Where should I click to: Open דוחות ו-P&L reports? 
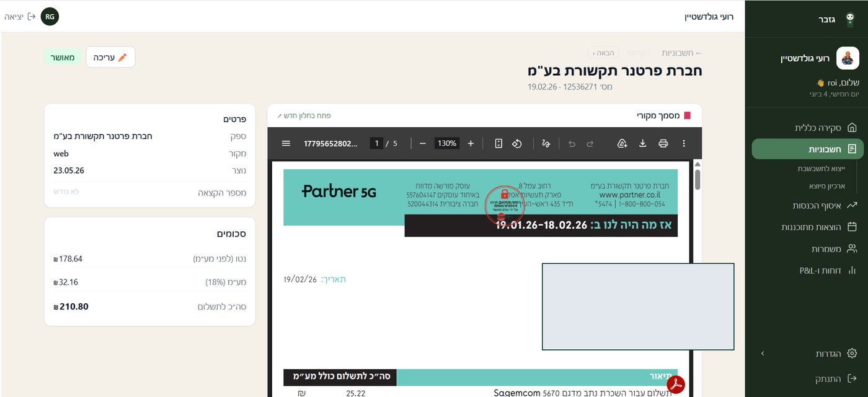pos(828,270)
